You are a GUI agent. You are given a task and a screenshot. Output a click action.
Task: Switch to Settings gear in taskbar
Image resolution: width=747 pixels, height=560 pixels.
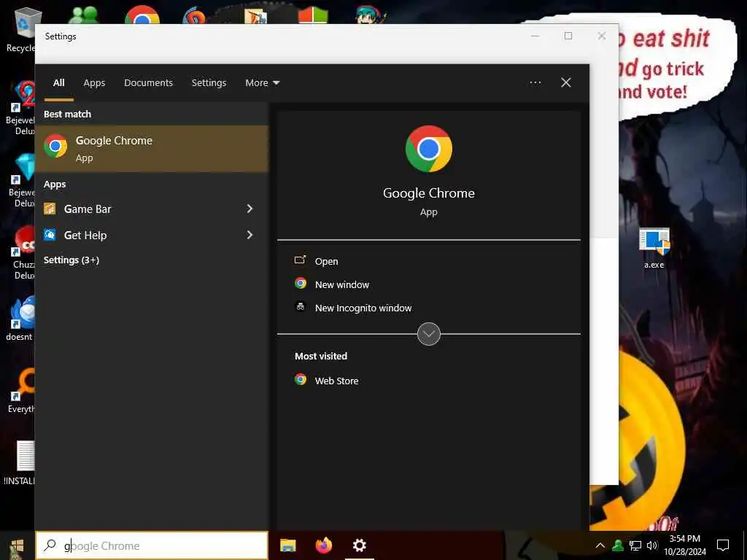pos(360,545)
